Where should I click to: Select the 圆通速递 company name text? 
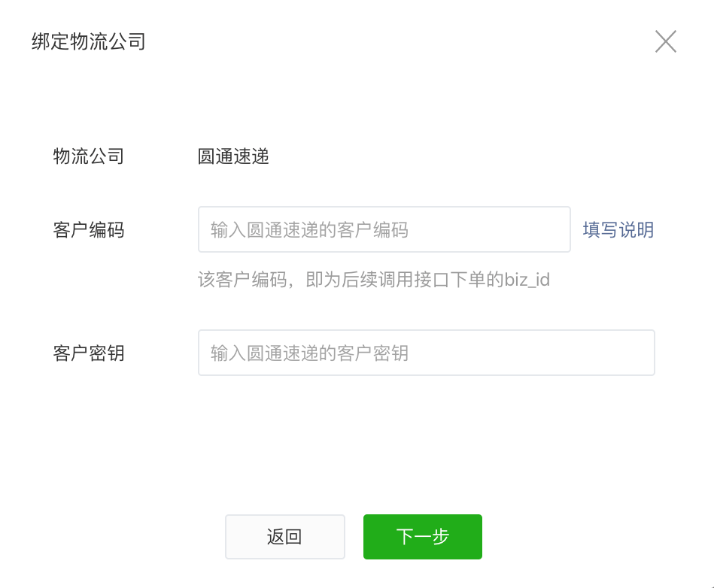tap(233, 156)
